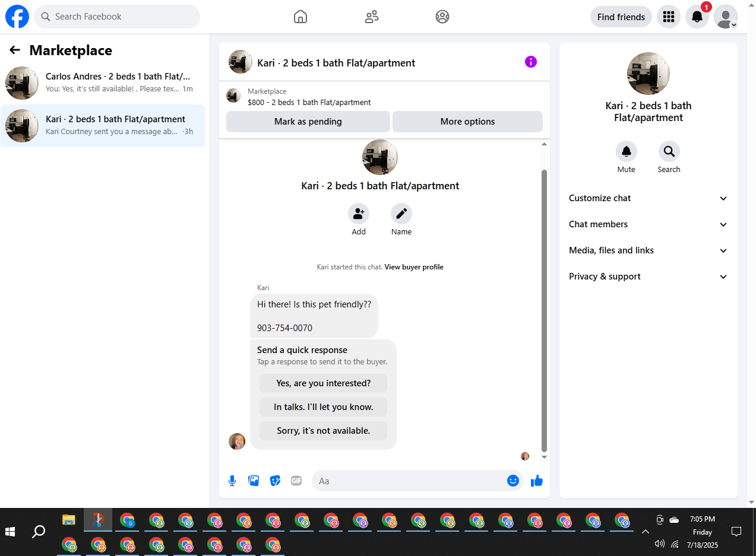Open File Explorer from taskbar
The height and width of the screenshot is (556, 756).
coord(69,520)
